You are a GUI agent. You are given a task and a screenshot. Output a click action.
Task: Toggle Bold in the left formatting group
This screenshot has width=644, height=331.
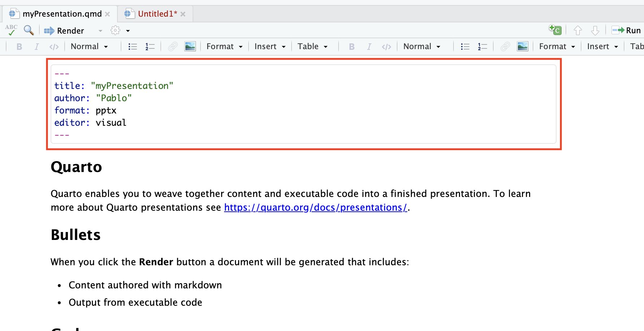click(x=20, y=47)
